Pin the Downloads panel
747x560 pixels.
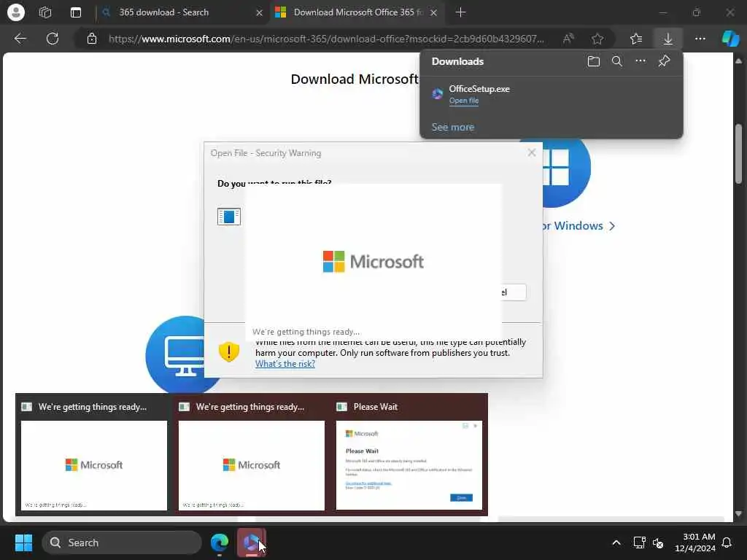[x=664, y=61]
